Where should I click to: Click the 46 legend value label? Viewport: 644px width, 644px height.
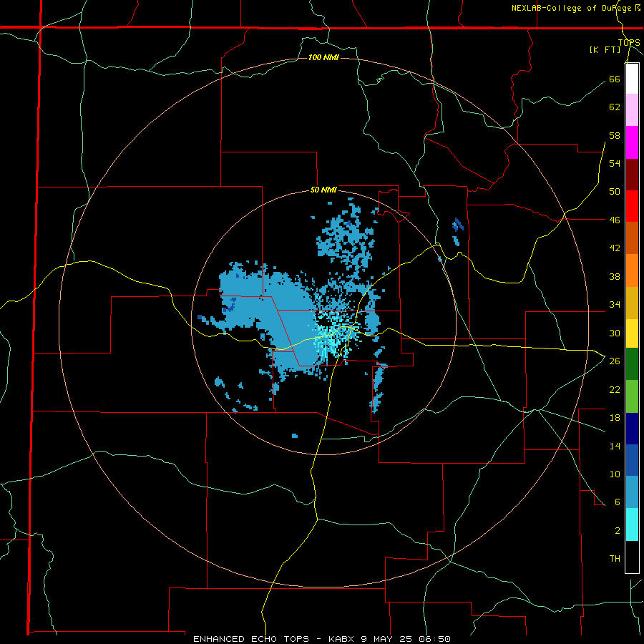click(615, 220)
